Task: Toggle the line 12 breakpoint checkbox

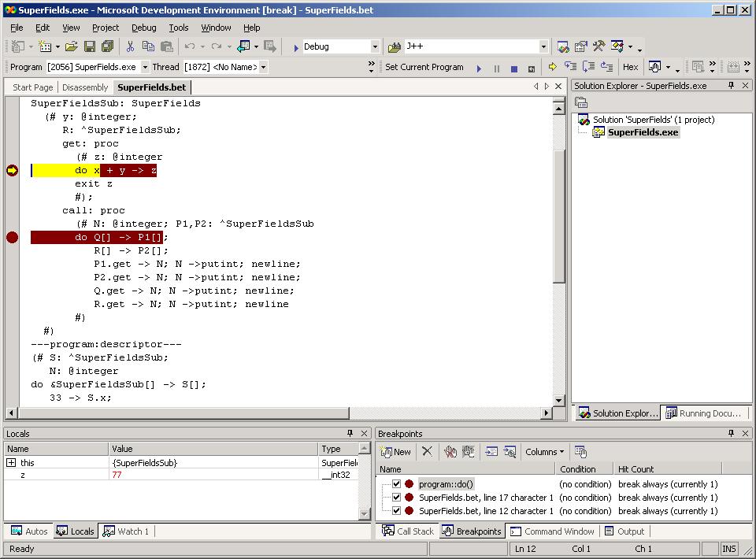Action: [x=396, y=511]
